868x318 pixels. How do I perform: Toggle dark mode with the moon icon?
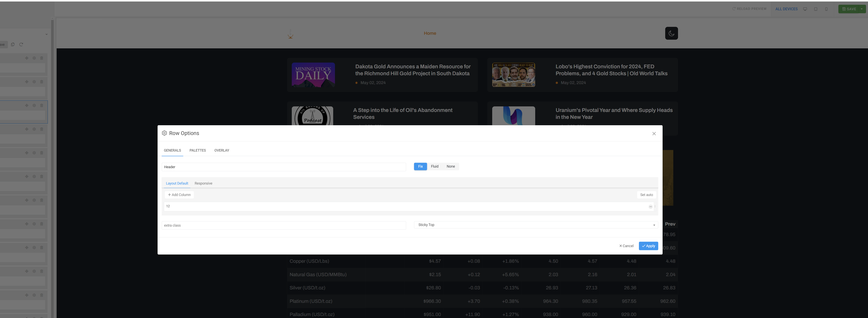tap(671, 33)
